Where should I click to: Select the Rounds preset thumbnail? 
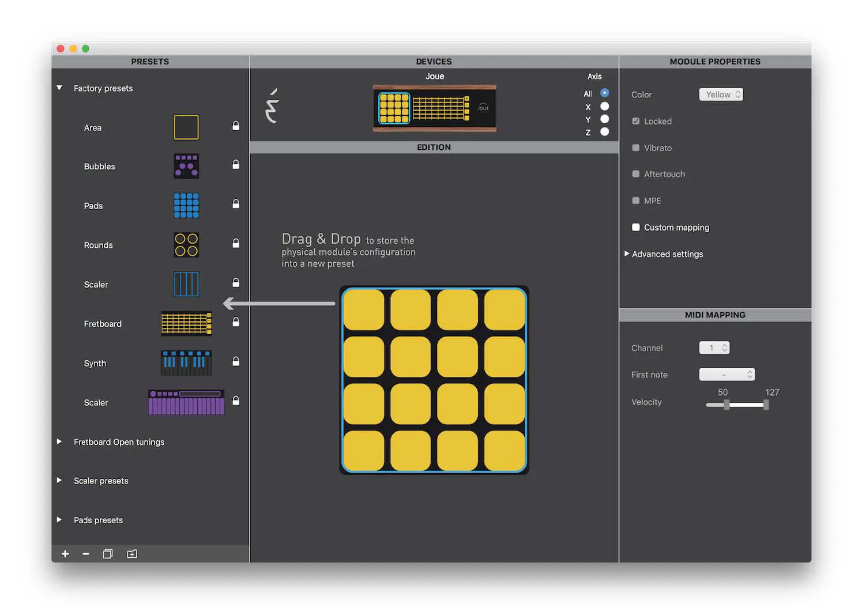pyautogui.click(x=186, y=245)
